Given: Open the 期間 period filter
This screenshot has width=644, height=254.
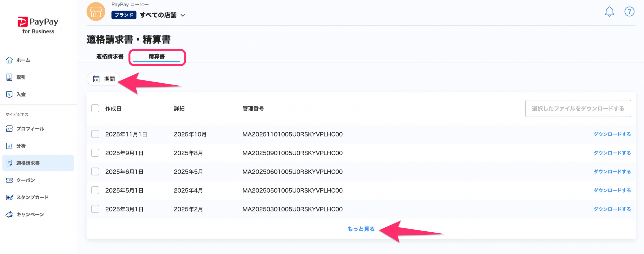Looking at the screenshot, I should click(104, 79).
